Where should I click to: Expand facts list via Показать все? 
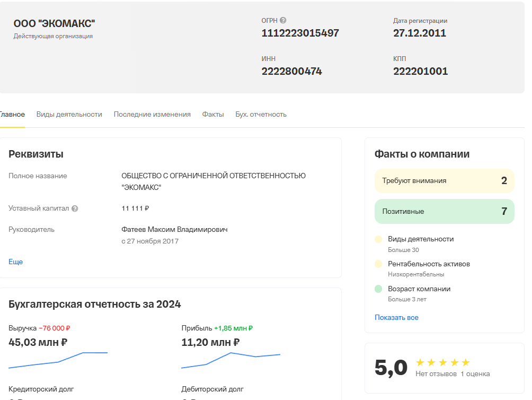[396, 317]
